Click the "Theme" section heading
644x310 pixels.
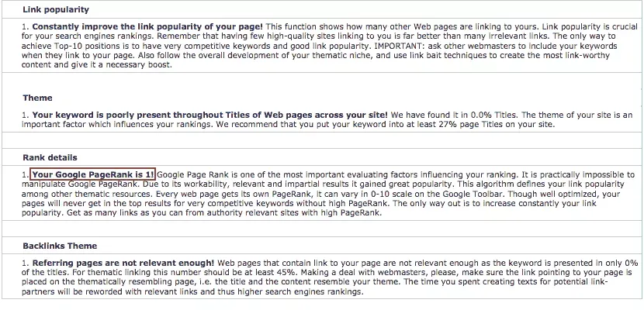[x=37, y=98]
